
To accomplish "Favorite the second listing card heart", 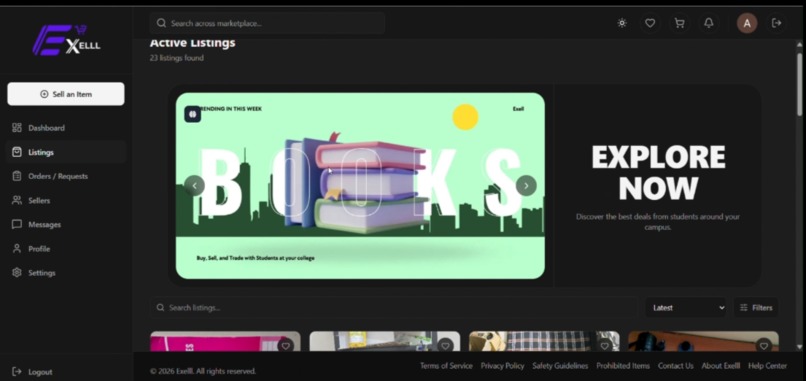I will [x=445, y=346].
